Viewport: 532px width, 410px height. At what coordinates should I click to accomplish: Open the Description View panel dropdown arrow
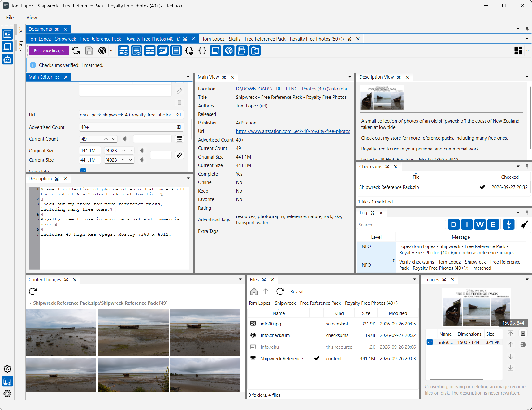click(x=527, y=77)
